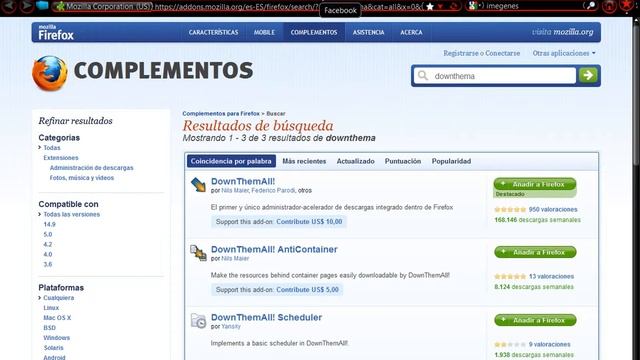Click the URL address bar text
This screenshot has width=640, height=360.
tap(288, 7)
